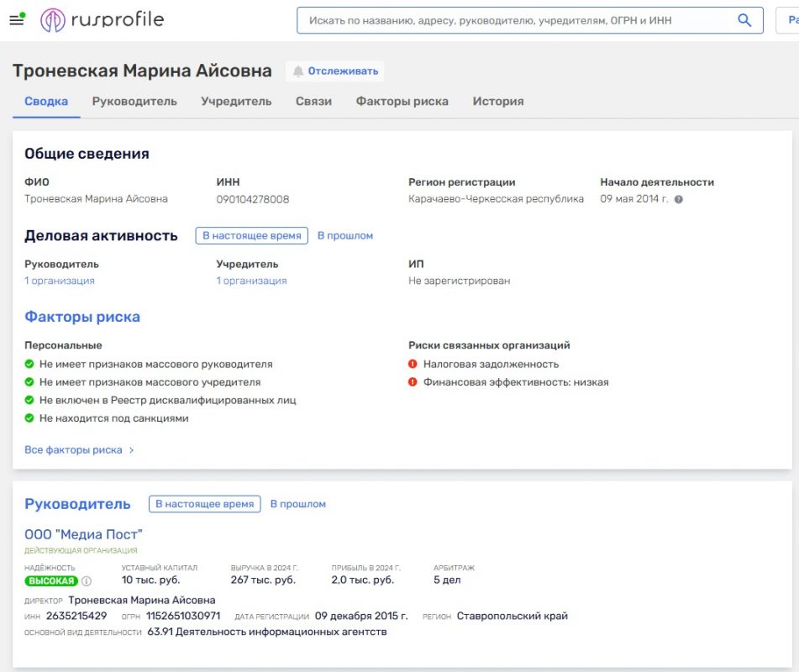
Task: Open the hamburger menu icon
Action: [x=16, y=20]
